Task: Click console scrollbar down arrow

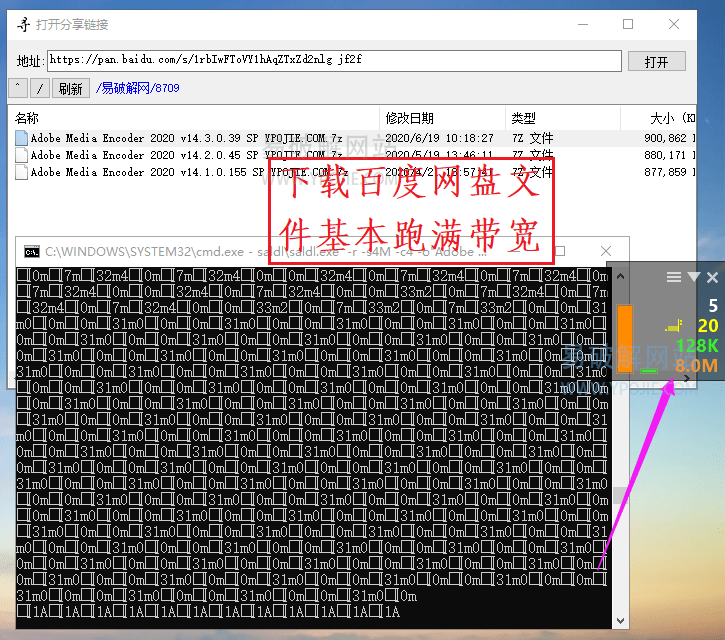Action: 621,621
